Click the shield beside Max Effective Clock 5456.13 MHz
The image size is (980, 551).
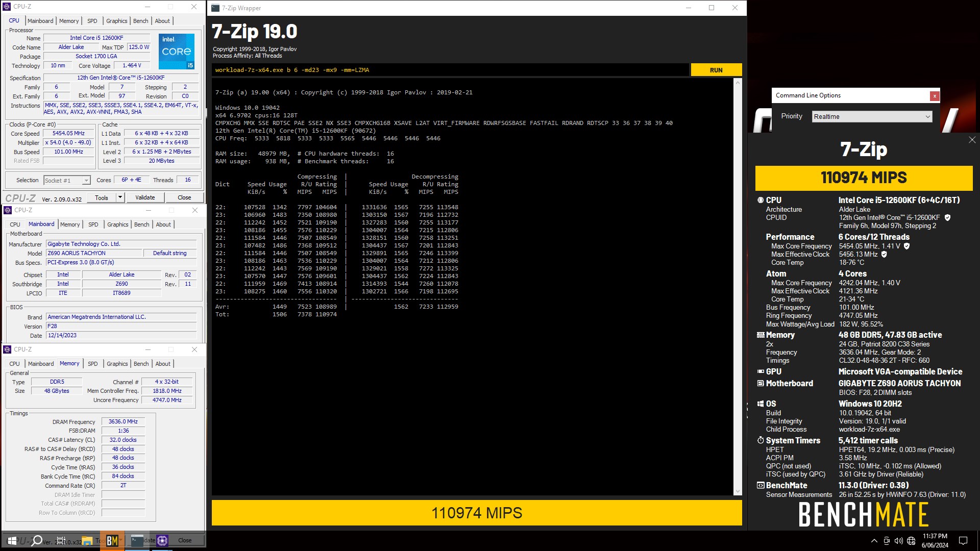point(884,255)
